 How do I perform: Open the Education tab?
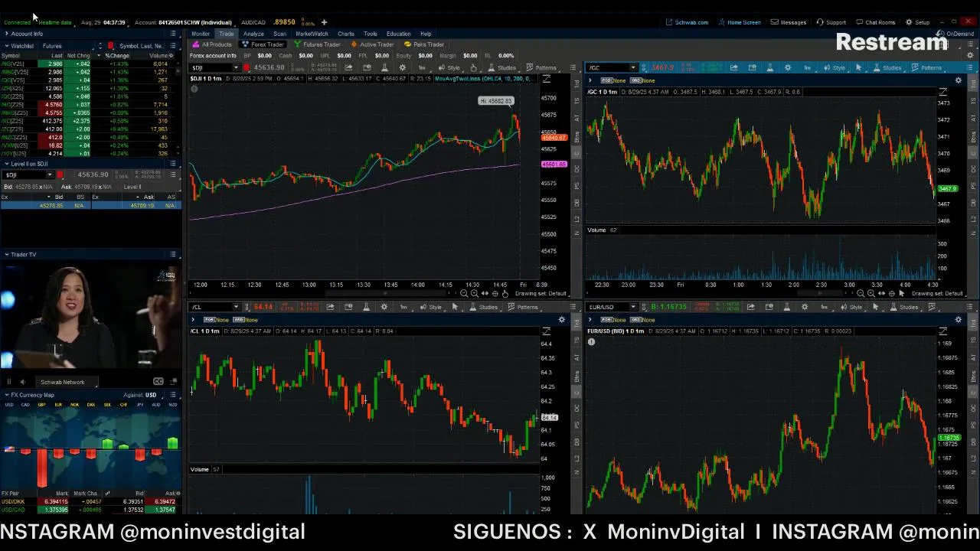pos(398,34)
